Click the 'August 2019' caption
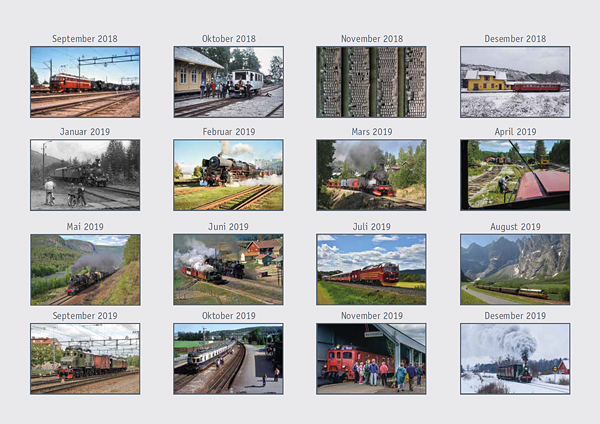The image size is (600, 424). pyautogui.click(x=515, y=227)
